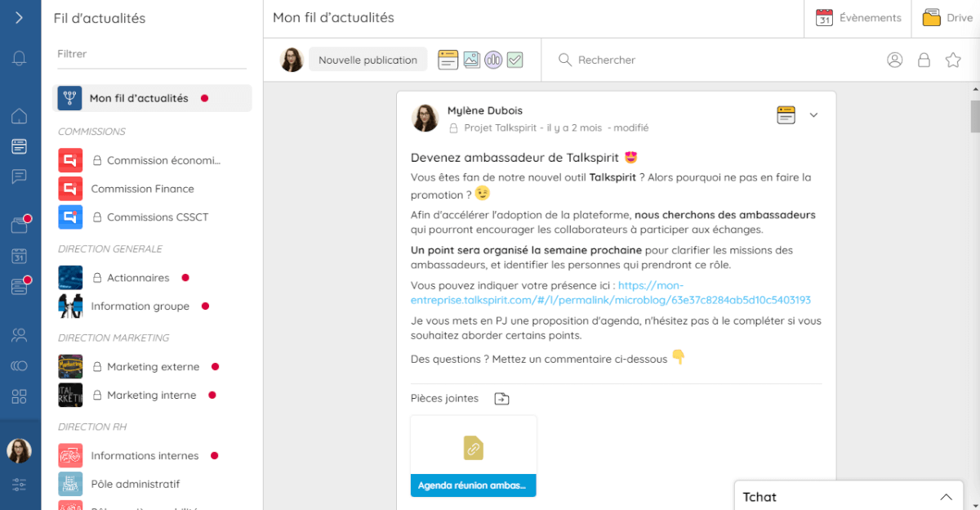
Task: Open the apps grid icon in the sidebar
Action: (19, 396)
